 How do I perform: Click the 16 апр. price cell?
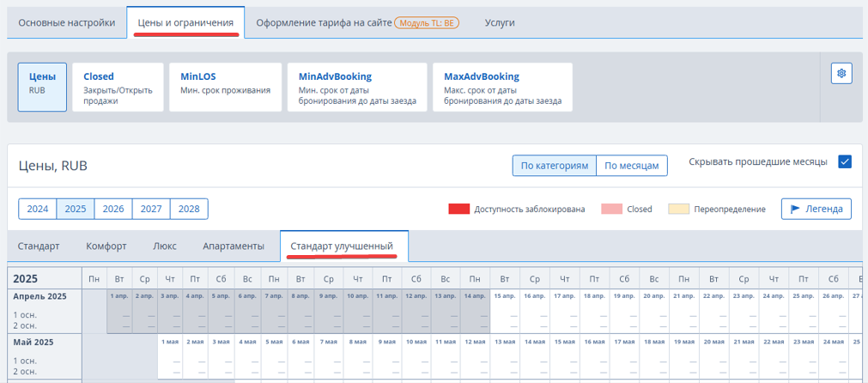(535, 311)
